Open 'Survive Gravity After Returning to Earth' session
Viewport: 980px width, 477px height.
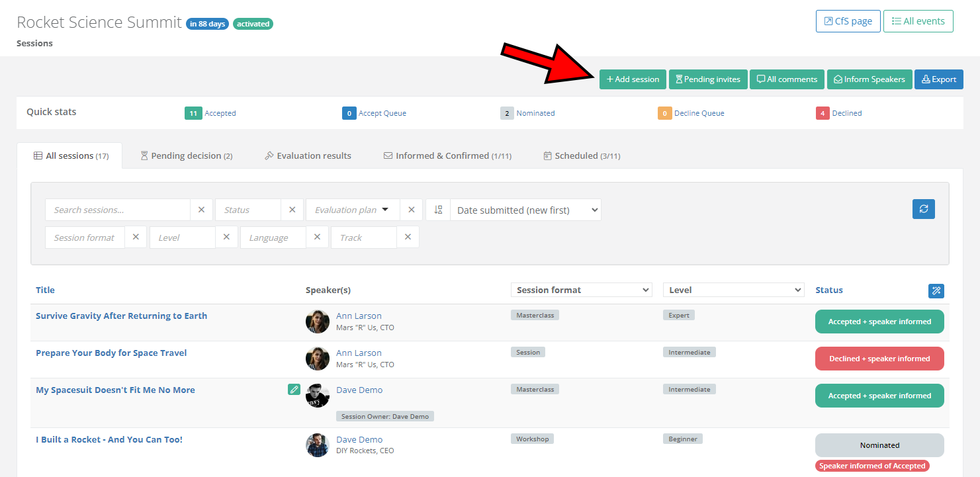pos(121,316)
